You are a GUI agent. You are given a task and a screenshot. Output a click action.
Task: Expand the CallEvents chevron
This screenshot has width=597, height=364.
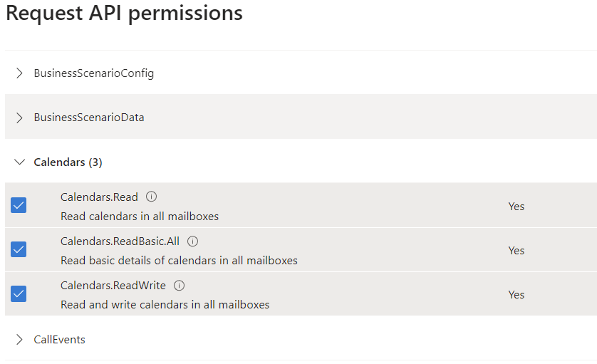[19, 340]
